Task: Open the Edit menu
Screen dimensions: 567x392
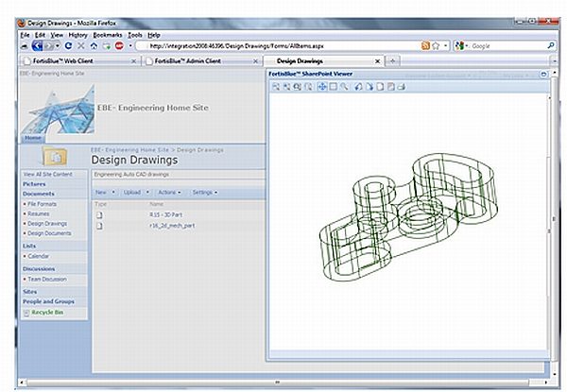Action: 40,35
